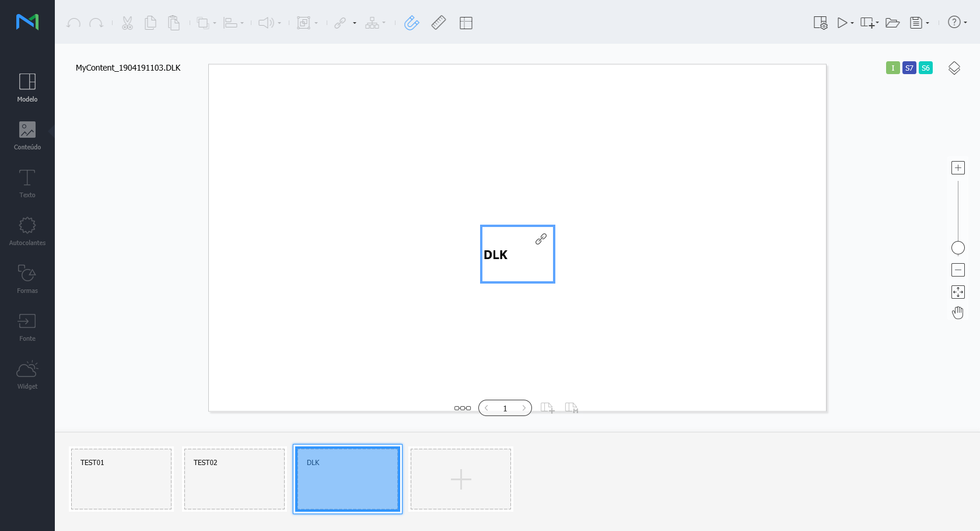Toggle the snap magnet icon
980x531 pixels.
coord(412,23)
